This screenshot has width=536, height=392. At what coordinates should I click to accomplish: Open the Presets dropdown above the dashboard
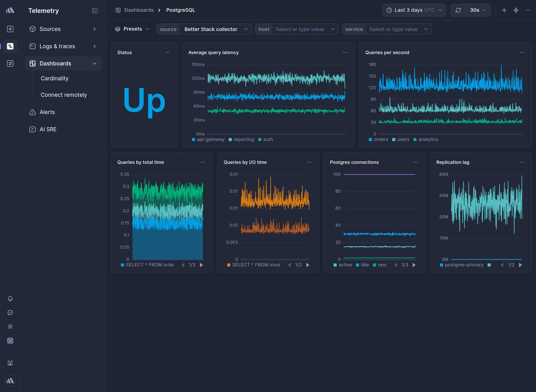(x=133, y=29)
